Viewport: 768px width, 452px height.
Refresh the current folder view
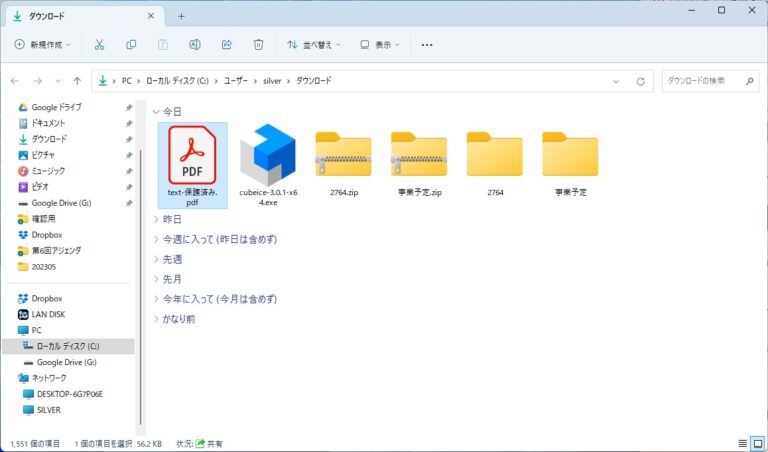click(641, 80)
